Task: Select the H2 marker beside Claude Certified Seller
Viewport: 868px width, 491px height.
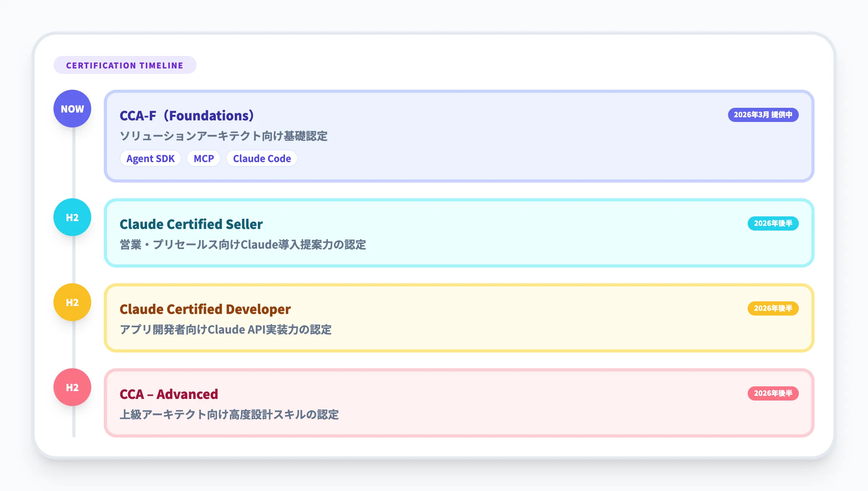Action: [72, 217]
